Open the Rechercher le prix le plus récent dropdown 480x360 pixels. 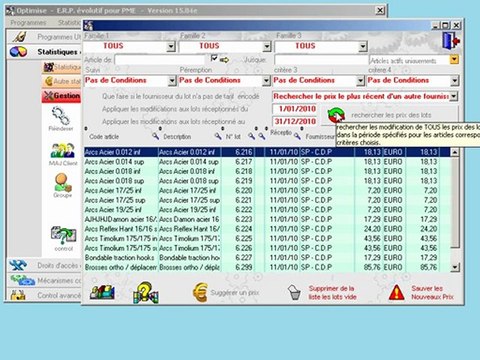tap(454, 96)
